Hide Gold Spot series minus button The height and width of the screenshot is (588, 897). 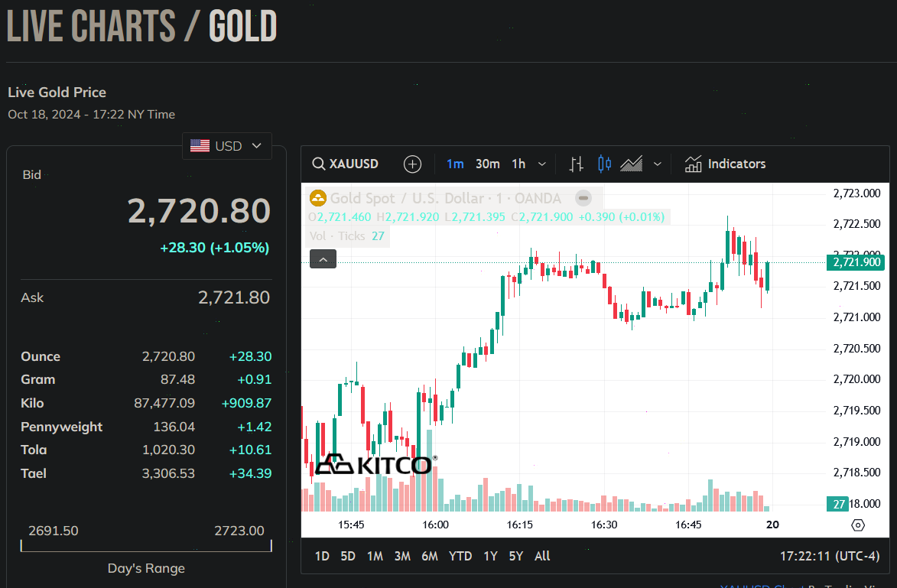coord(583,198)
